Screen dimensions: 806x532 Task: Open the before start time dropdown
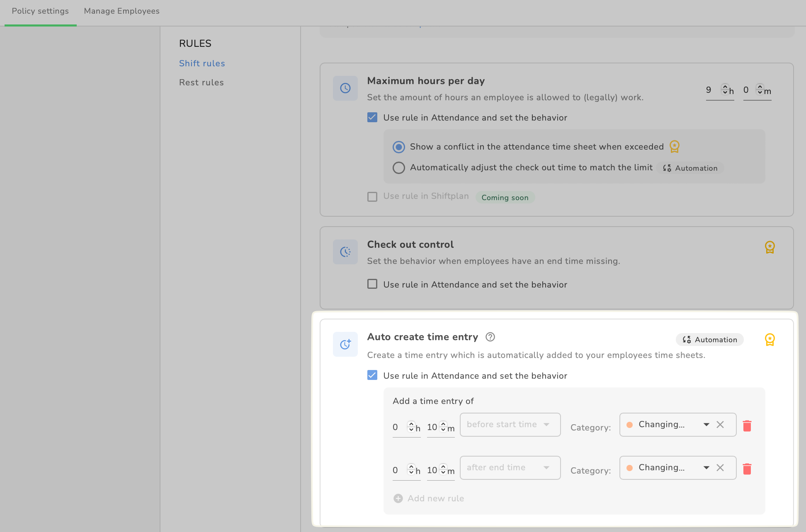(510, 425)
